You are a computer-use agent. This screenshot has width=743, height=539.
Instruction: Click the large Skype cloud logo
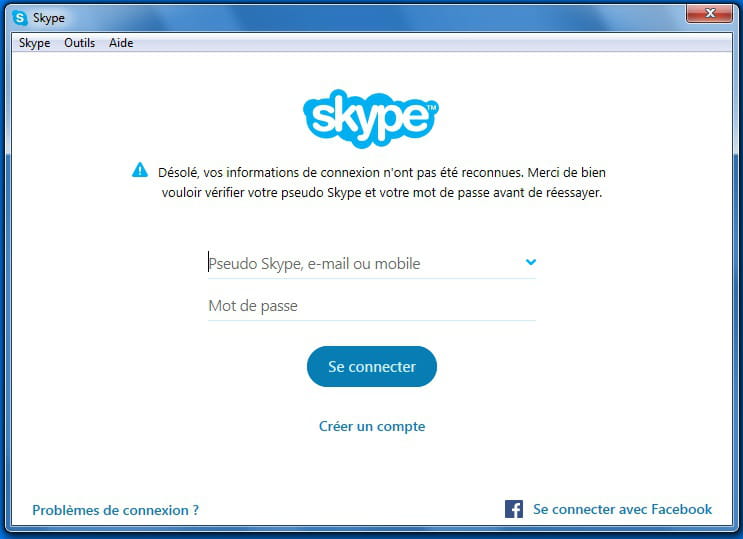point(371,119)
